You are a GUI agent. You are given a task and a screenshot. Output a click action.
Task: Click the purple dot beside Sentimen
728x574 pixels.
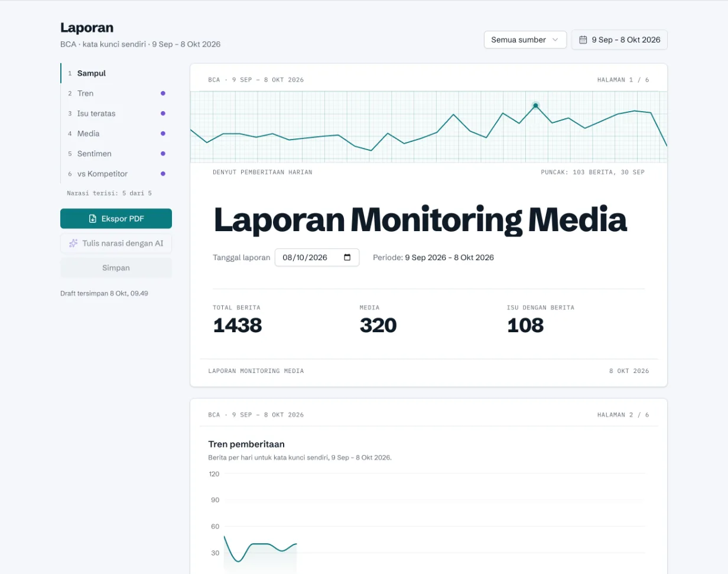click(163, 154)
